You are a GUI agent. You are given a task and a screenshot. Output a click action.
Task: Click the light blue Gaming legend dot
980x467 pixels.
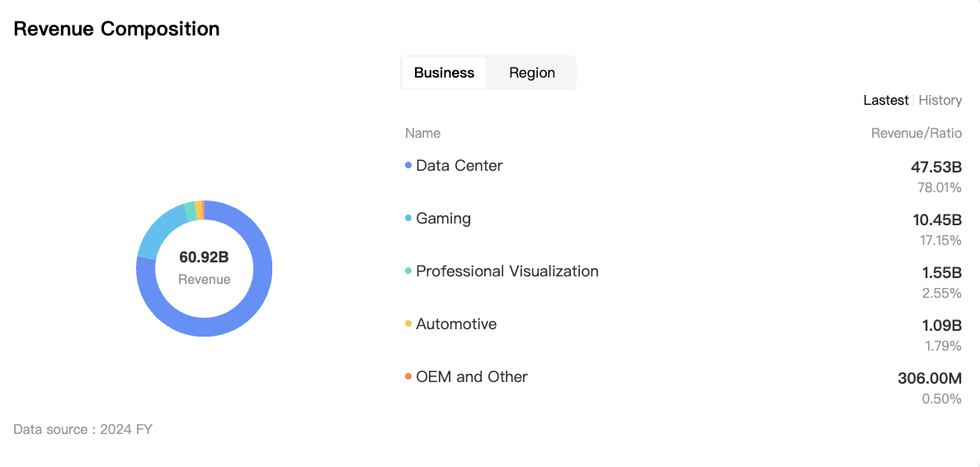(408, 219)
